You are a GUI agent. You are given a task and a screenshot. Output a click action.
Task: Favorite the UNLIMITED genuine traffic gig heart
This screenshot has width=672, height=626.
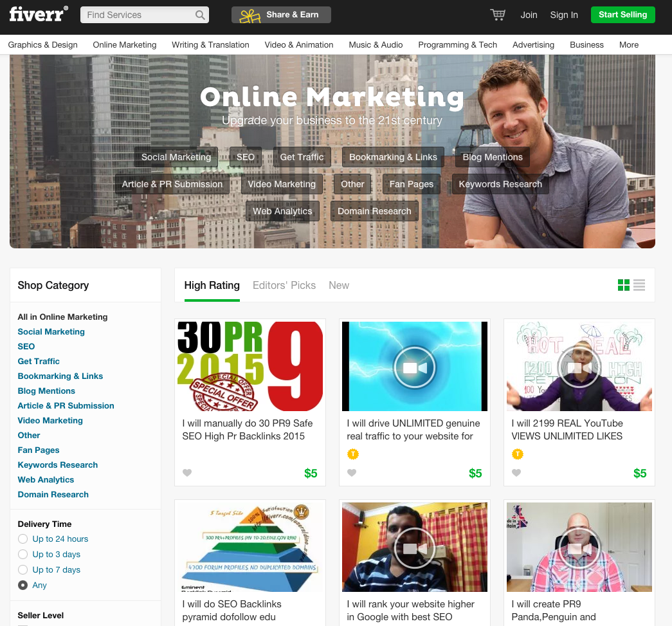[352, 473]
